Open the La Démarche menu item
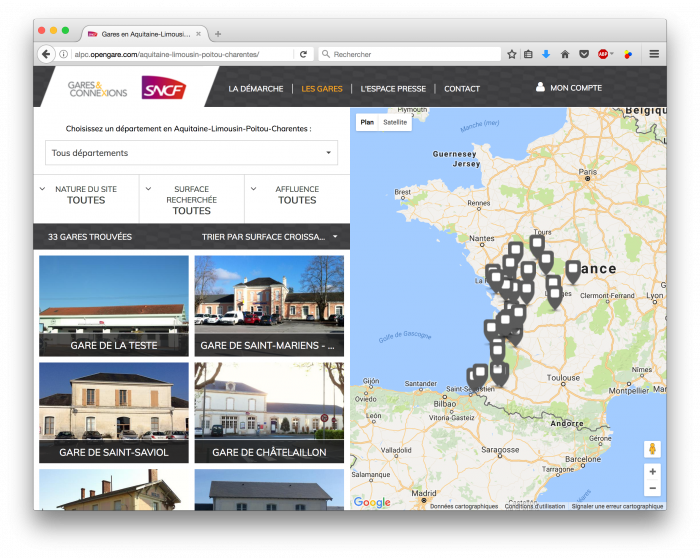 (255, 88)
